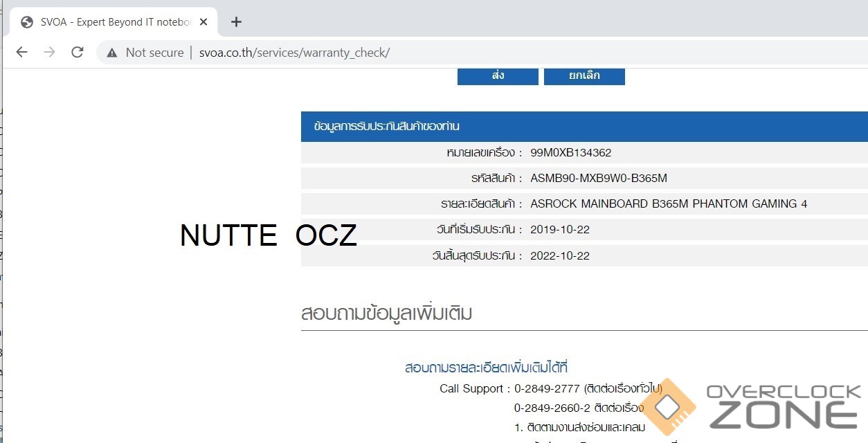
Task: Click the สอบถามข้อมูลเพิ่มเติม heading
Action: tap(387, 314)
